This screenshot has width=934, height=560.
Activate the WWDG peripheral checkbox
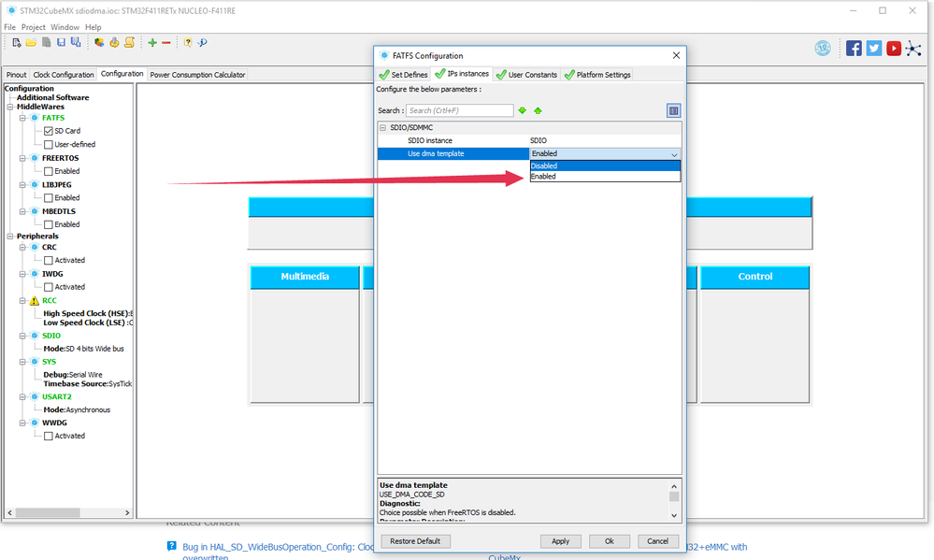(49, 436)
